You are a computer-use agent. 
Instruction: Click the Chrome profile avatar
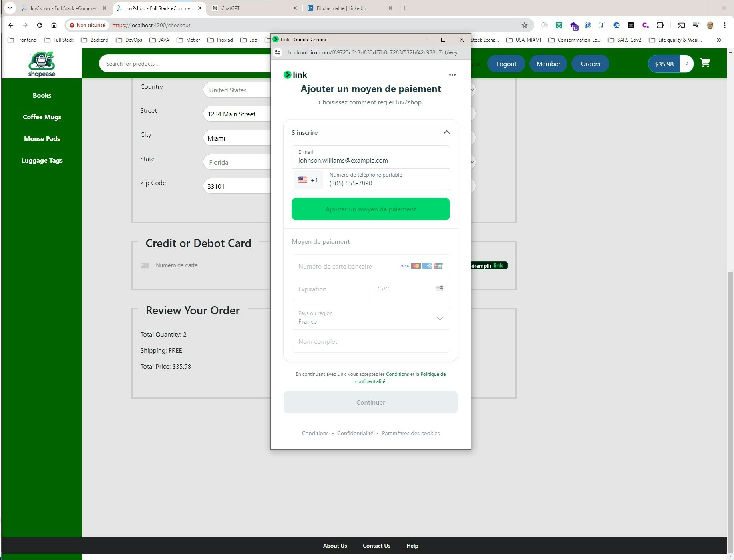[710, 25]
